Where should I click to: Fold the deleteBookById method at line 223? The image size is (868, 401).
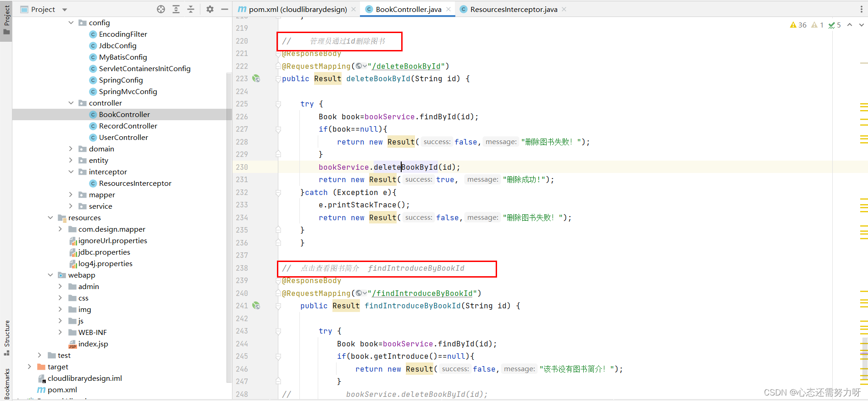278,79
